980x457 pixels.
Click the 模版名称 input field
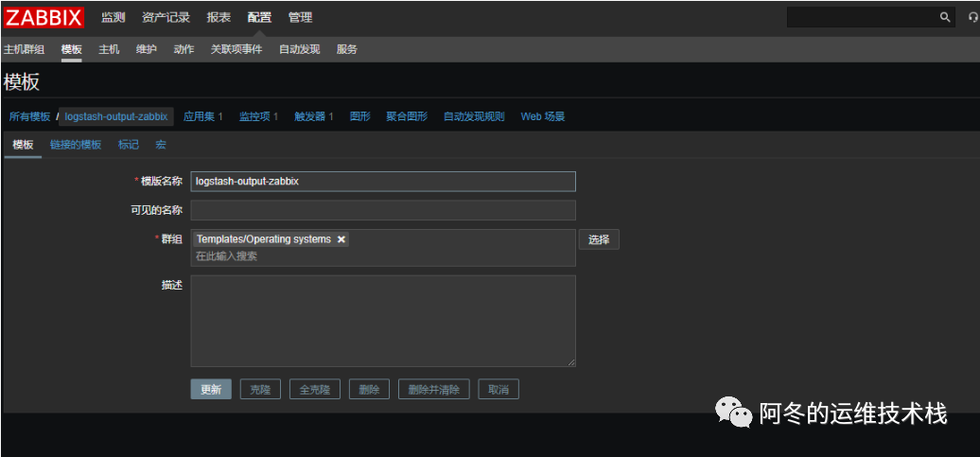(x=383, y=182)
